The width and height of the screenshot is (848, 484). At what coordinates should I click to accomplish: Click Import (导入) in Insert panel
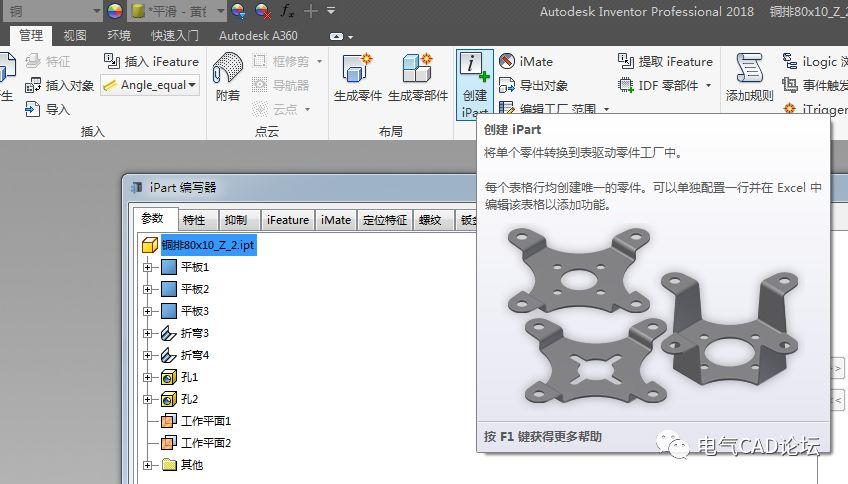pos(48,109)
